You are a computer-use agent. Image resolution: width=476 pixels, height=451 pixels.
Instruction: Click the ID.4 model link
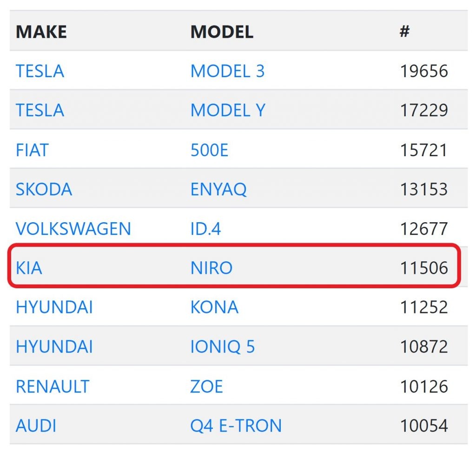point(205,229)
